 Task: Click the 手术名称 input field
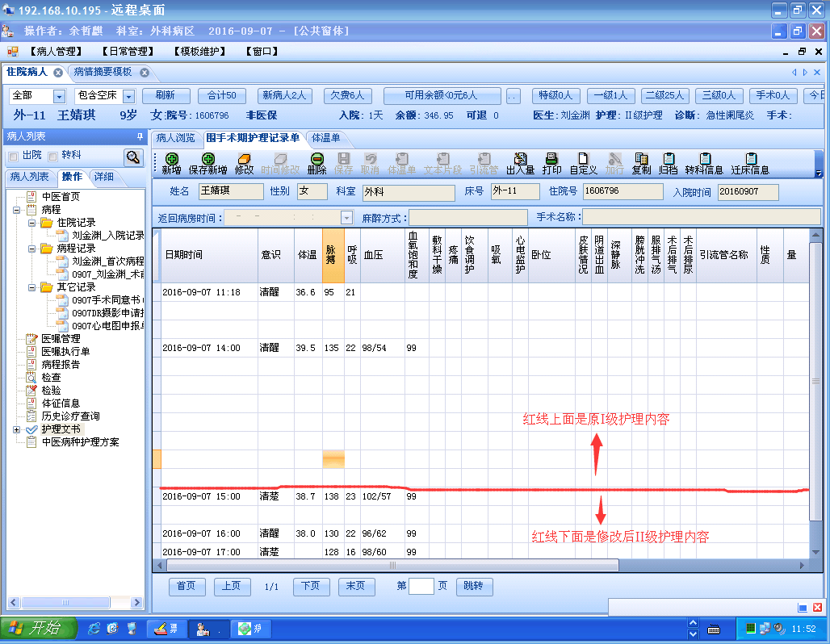click(702, 217)
